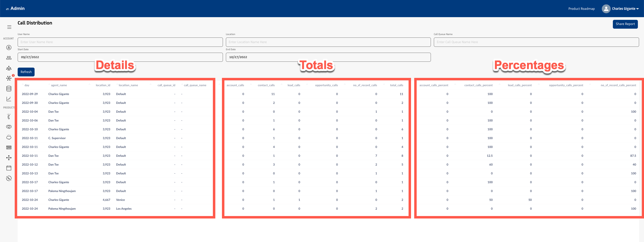
Task: Open the phone sync icon in sidebar
Action: coord(9,178)
